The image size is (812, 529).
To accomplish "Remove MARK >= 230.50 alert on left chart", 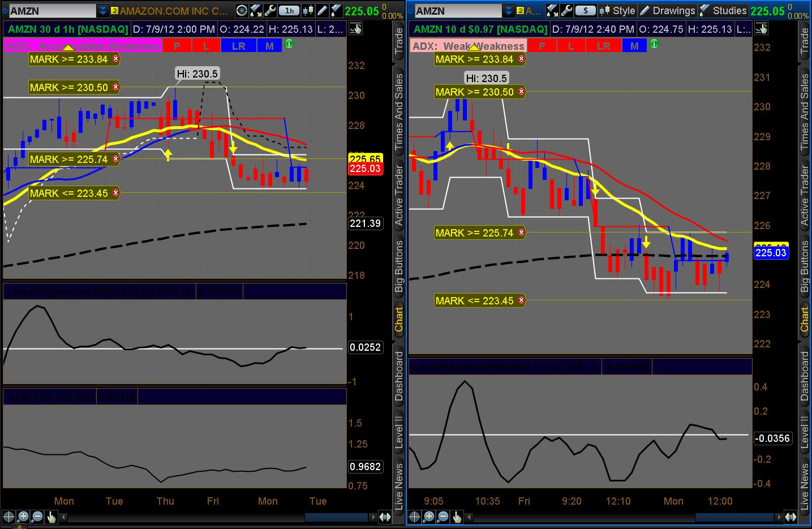I will point(116,87).
